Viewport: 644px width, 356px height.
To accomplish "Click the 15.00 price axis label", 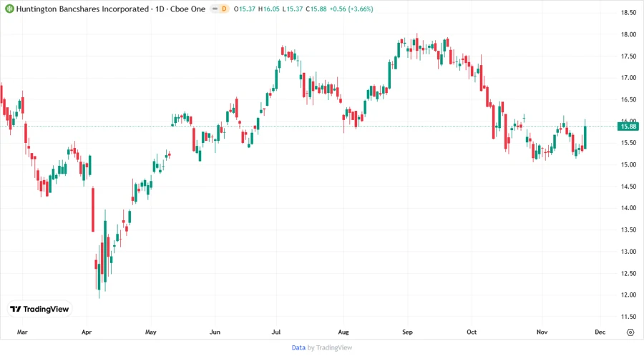I will click(x=628, y=164).
